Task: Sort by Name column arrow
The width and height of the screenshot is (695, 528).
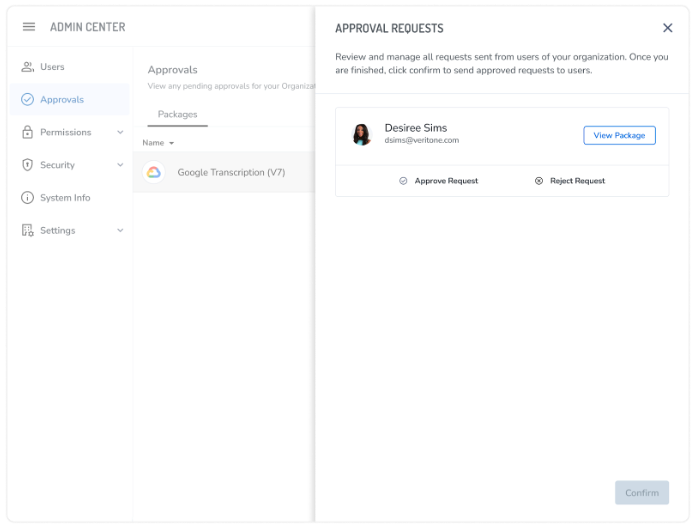Action: pyautogui.click(x=171, y=143)
